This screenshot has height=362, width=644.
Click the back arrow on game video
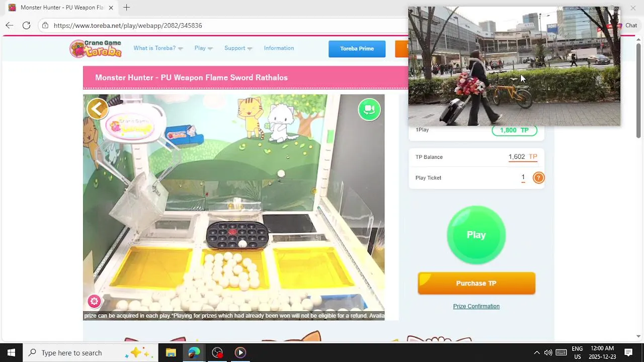[x=98, y=109]
